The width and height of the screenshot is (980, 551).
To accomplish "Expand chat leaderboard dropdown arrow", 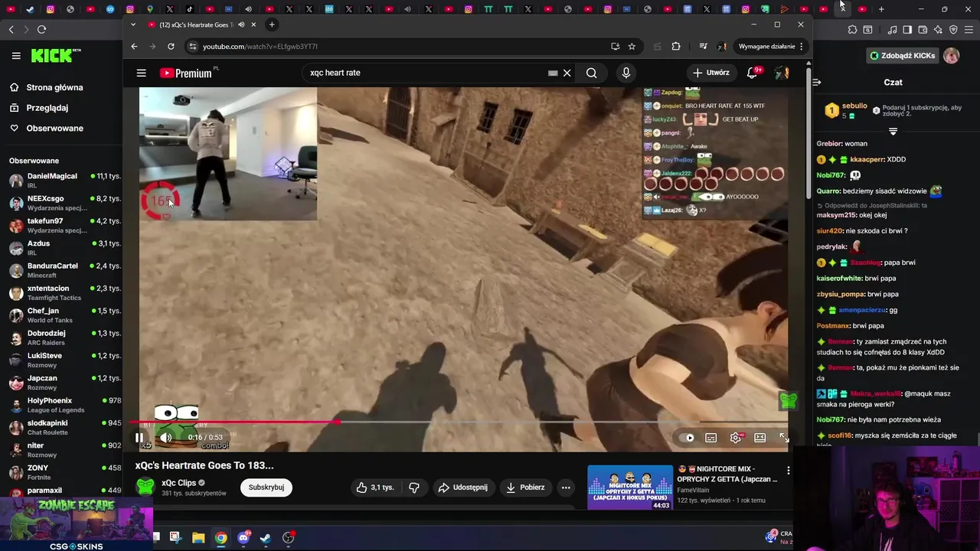I will (893, 132).
